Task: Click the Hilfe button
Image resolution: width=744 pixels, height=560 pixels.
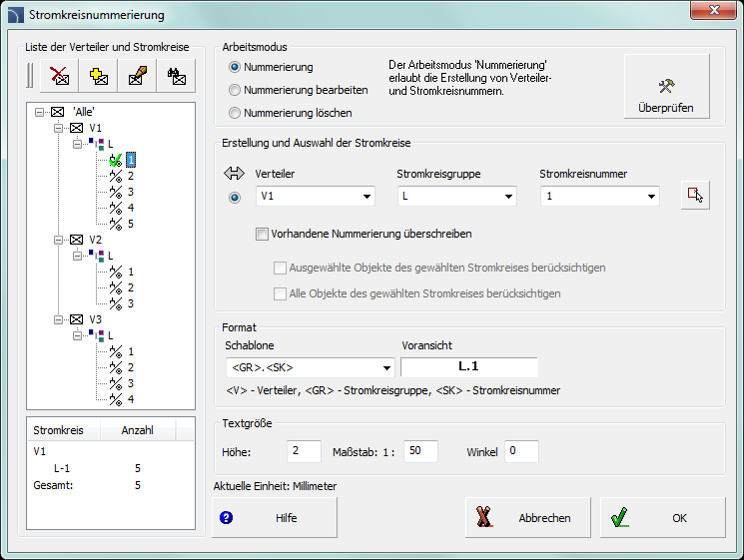Action: 275,518
